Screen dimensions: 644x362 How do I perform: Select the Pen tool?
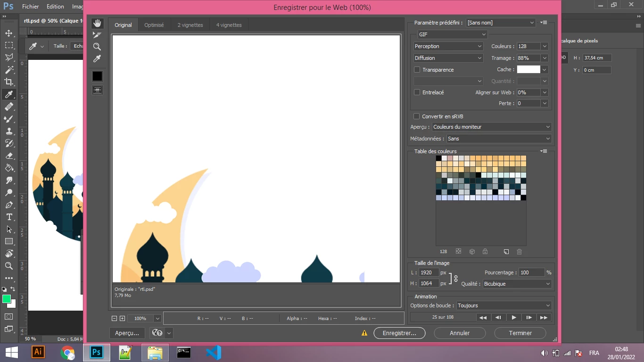[x=8, y=205]
